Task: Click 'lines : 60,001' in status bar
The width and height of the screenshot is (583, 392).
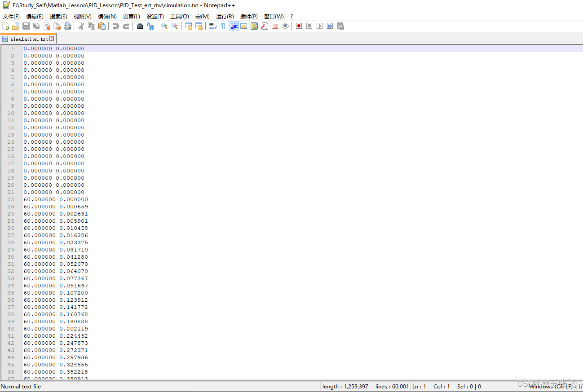Action: click(x=392, y=386)
